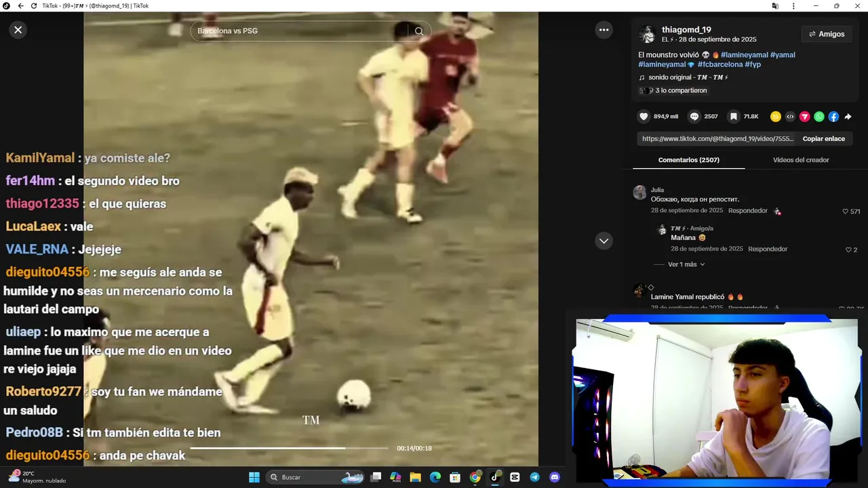Open Google Chrome from taskbar

pyautogui.click(x=475, y=477)
